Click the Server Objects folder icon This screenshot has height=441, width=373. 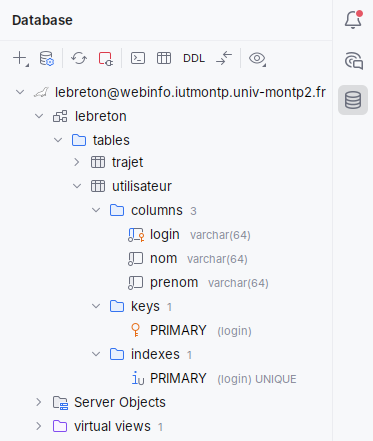pyautogui.click(x=61, y=403)
